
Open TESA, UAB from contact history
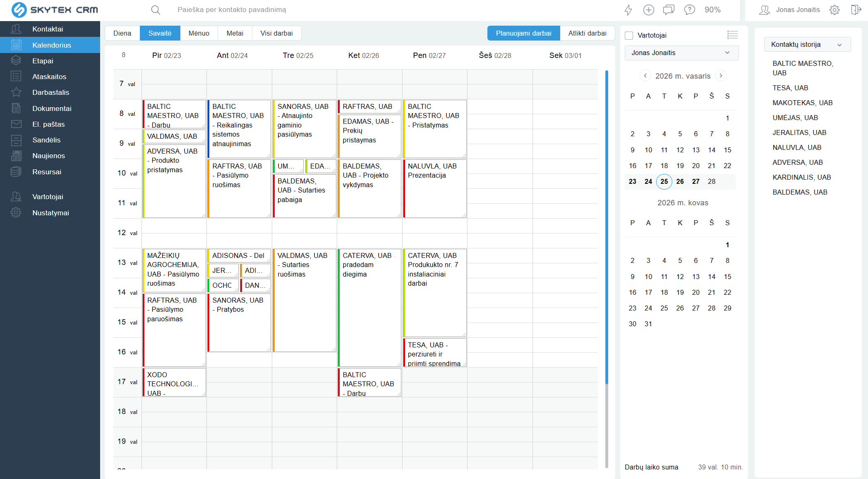click(790, 88)
